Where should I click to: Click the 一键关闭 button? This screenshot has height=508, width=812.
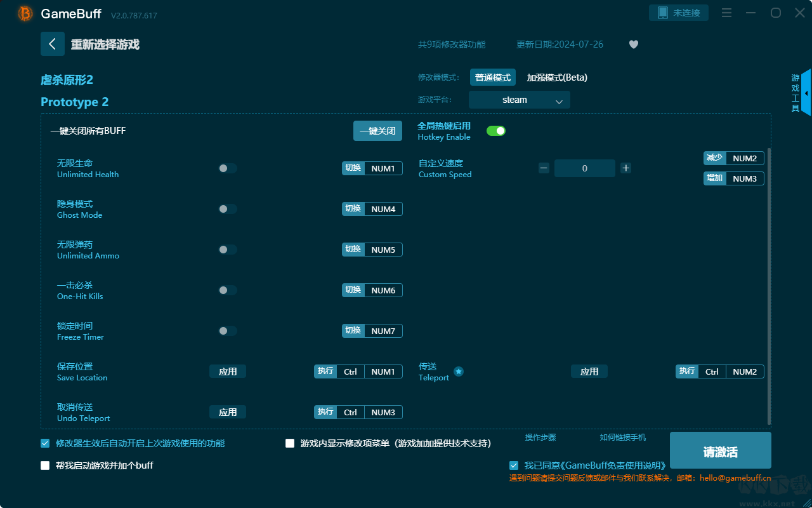(377, 131)
